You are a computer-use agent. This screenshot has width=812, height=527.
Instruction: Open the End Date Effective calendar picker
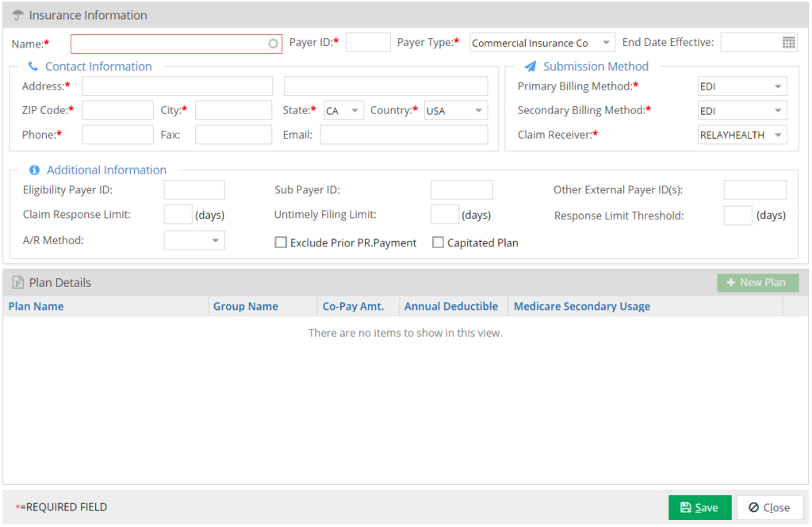(787, 41)
